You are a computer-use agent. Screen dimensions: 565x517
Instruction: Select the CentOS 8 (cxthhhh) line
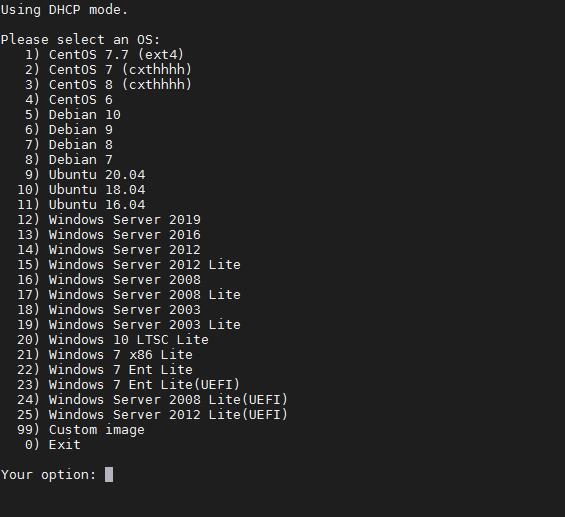pyautogui.click(x=108, y=85)
